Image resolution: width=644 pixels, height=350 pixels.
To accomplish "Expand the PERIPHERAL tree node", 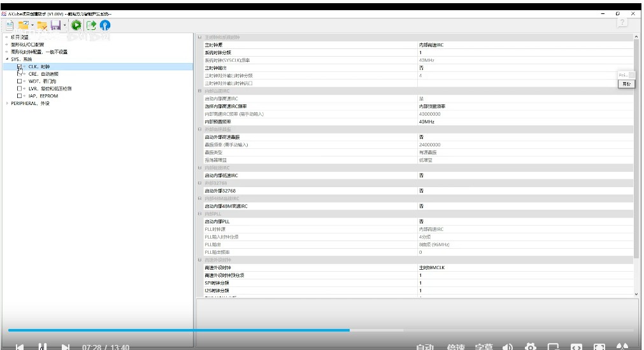I will point(7,103).
